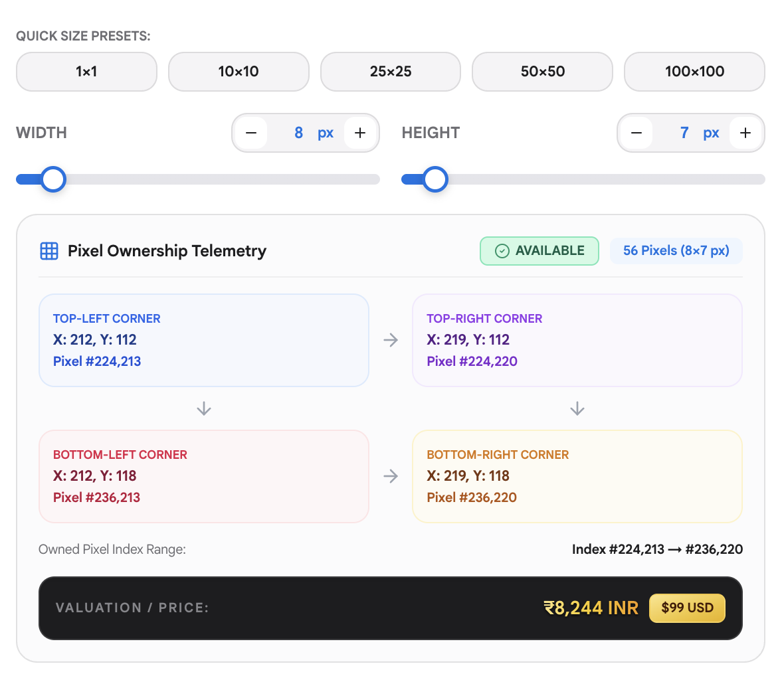
Task: Click the height value field showing 7
Action: click(684, 133)
